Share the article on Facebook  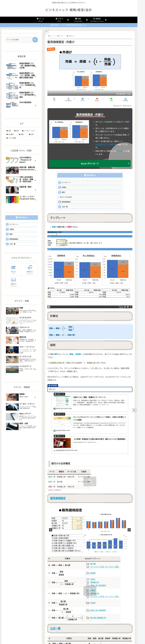click(68, 99)
